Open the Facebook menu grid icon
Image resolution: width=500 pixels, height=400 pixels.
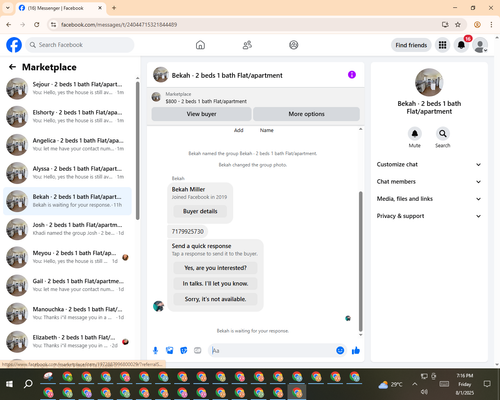(x=442, y=45)
